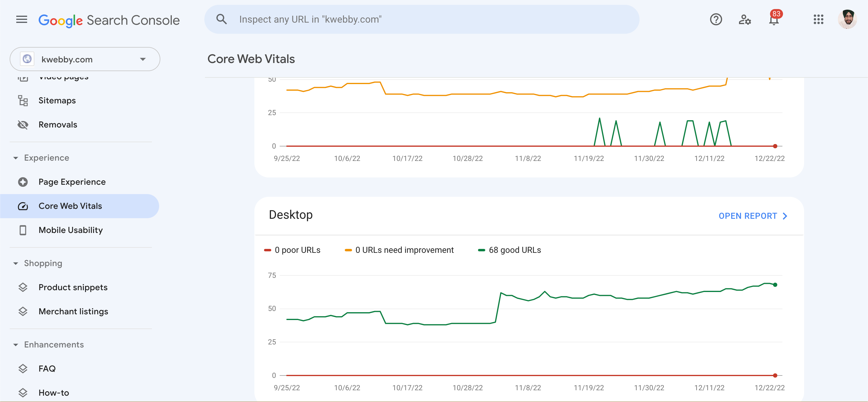This screenshot has width=868, height=402.
Task: Click the 68 good URLs legend toggle
Action: 509,250
